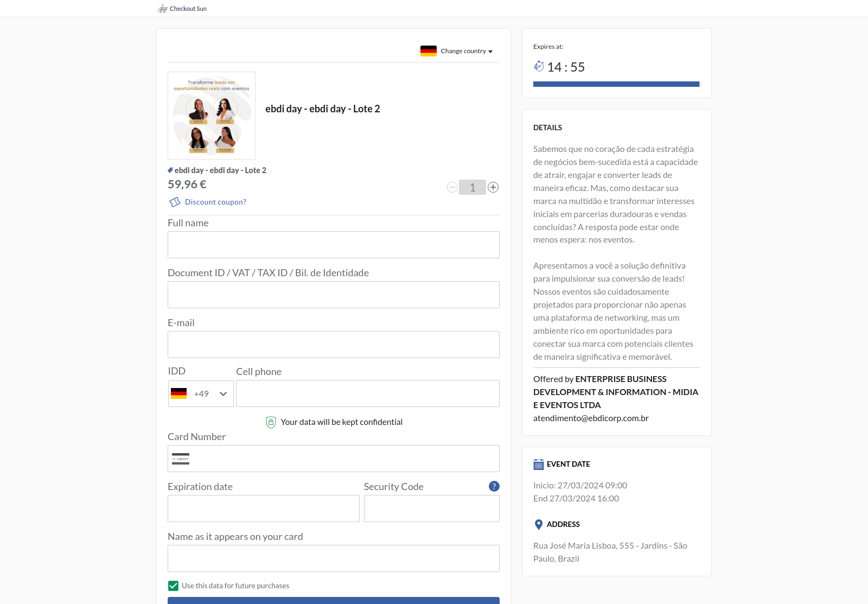Focus the Document ID / VAT input field

[334, 295]
